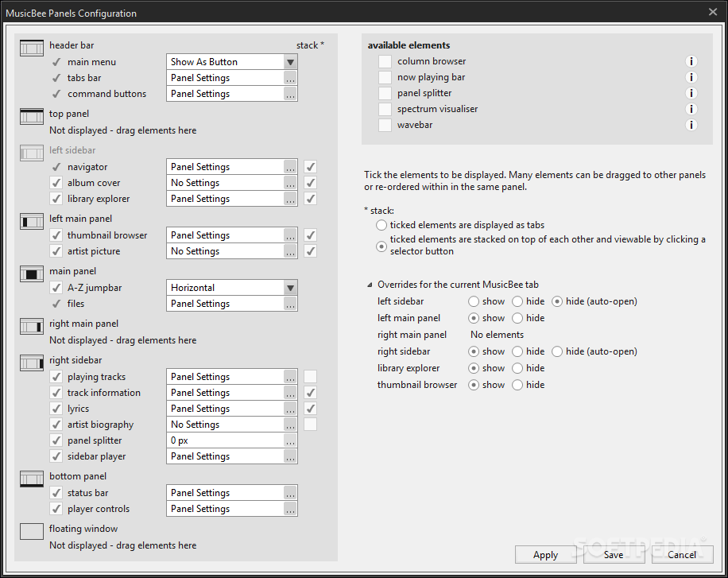Select thumbnail browser hide option
Image resolution: width=728 pixels, height=578 pixels.
(517, 385)
